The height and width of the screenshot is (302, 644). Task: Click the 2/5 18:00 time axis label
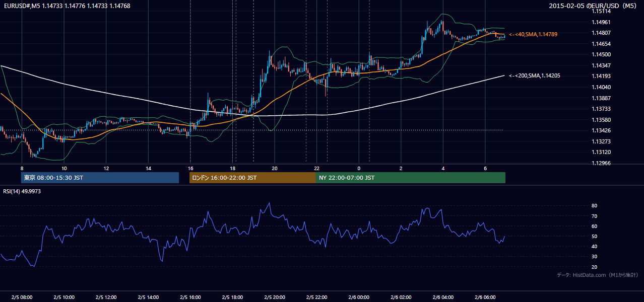point(232,297)
